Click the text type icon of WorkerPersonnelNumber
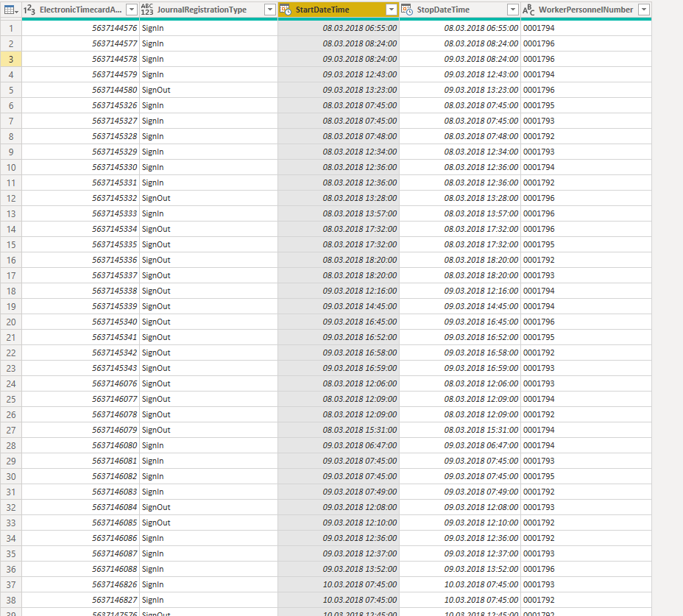Viewport: 683px width, 616px height. pos(528,10)
